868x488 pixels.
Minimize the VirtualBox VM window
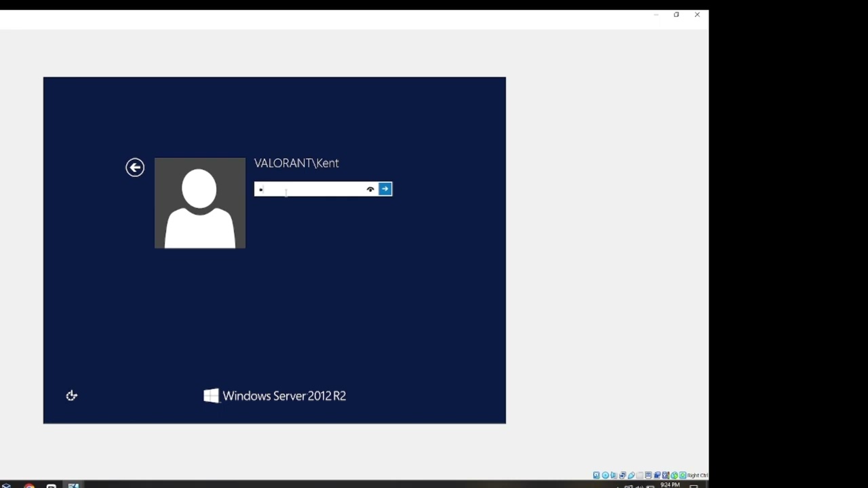click(x=656, y=14)
